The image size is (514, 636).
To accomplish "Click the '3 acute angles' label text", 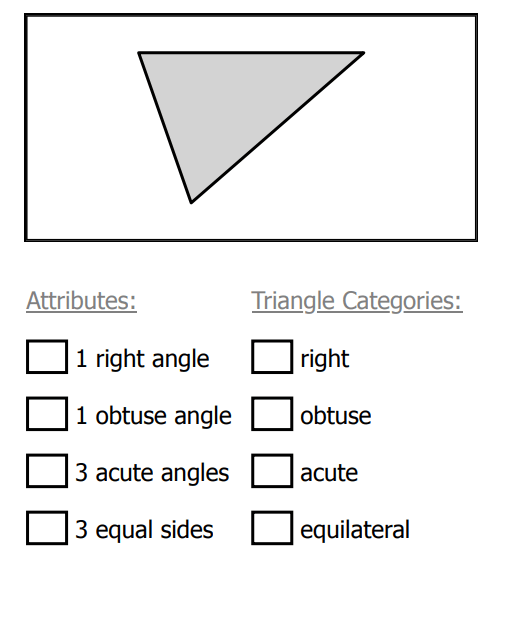I will (x=152, y=473).
